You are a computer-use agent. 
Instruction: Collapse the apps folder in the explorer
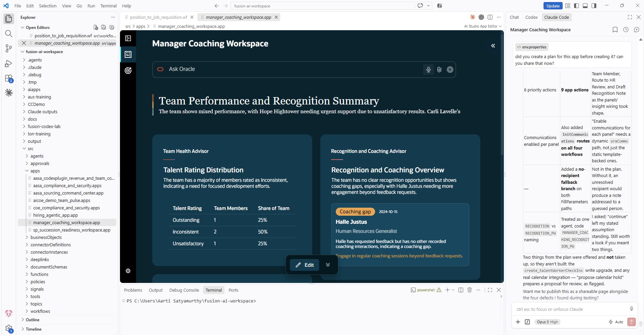point(27,171)
